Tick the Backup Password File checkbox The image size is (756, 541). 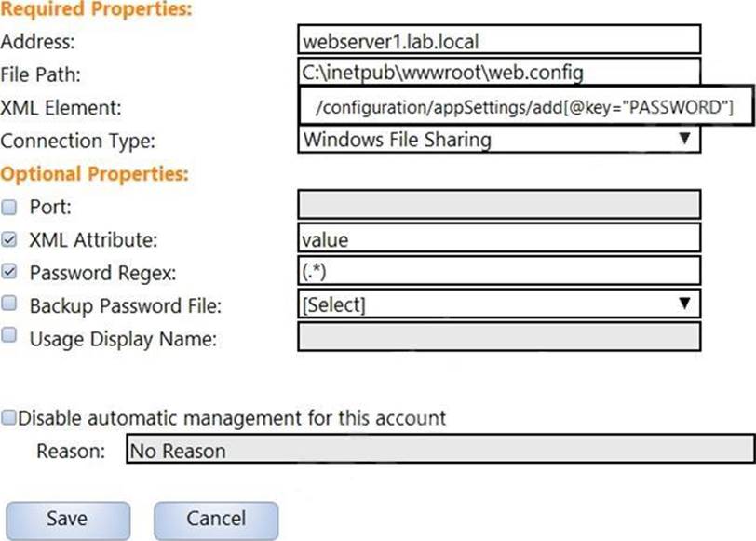point(9,304)
